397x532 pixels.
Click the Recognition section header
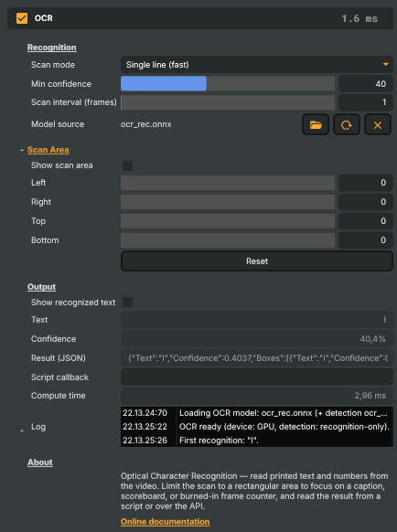51,48
